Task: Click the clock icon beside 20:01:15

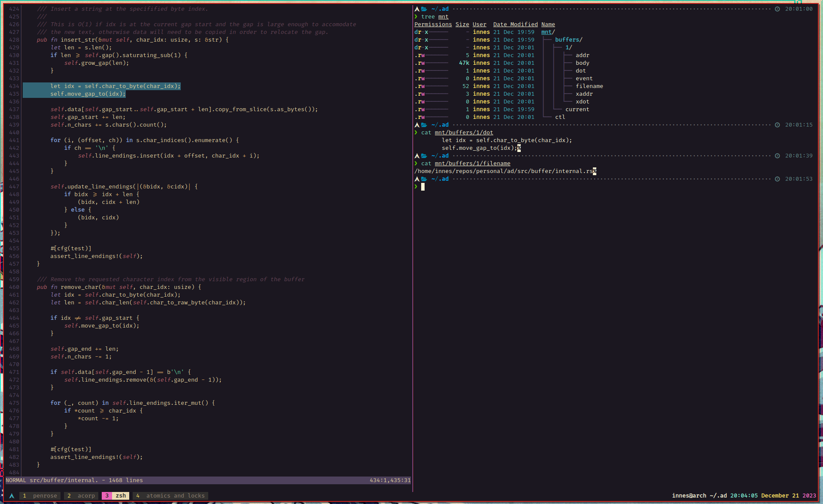Action: coord(777,125)
